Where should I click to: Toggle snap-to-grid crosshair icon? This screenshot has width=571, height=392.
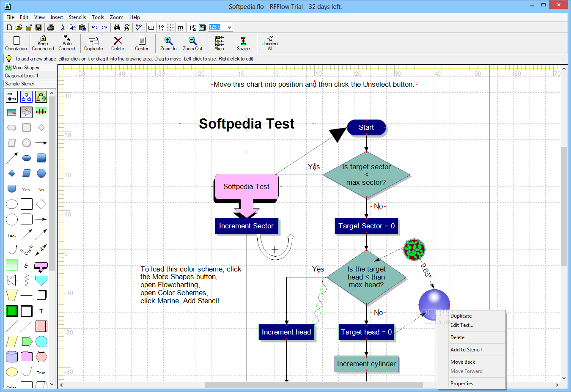161,27
